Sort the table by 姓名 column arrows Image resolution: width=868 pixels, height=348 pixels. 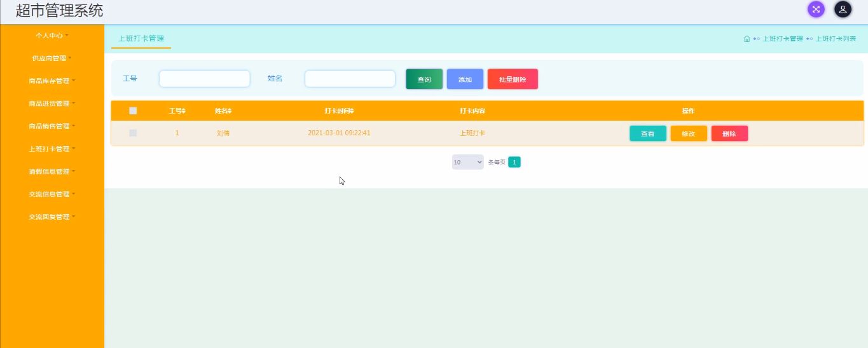(230, 111)
